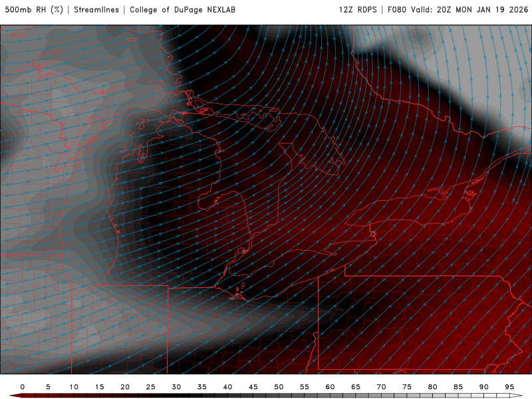Image resolution: width=532 pixels, height=399 pixels.
Task: Click the "15" label on color scale
Action: point(99,387)
